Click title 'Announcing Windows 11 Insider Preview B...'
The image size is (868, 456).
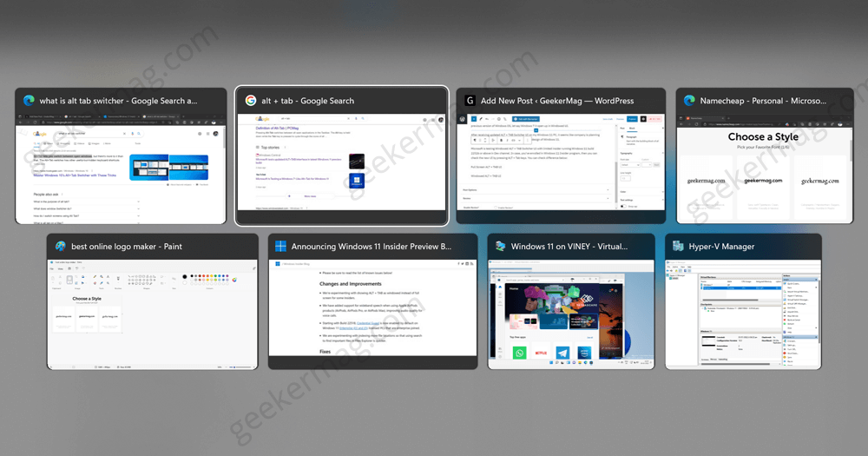pos(372,247)
